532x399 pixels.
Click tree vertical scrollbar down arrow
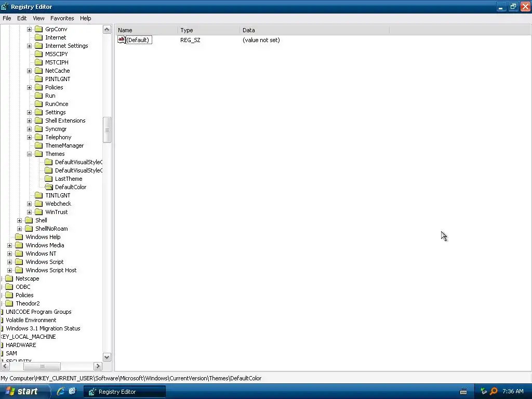[x=107, y=357]
